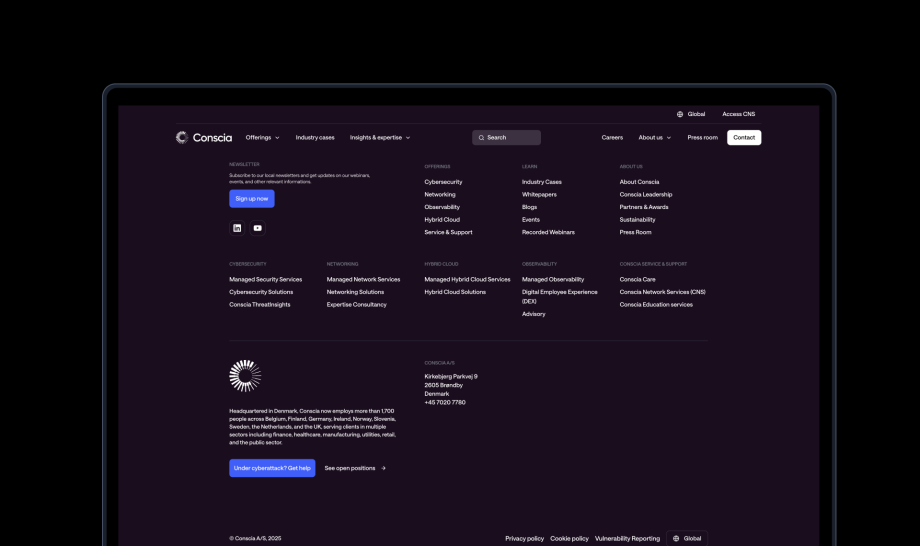The height and width of the screenshot is (546, 920).
Task: Open the footer Global region selector
Action: point(687,538)
